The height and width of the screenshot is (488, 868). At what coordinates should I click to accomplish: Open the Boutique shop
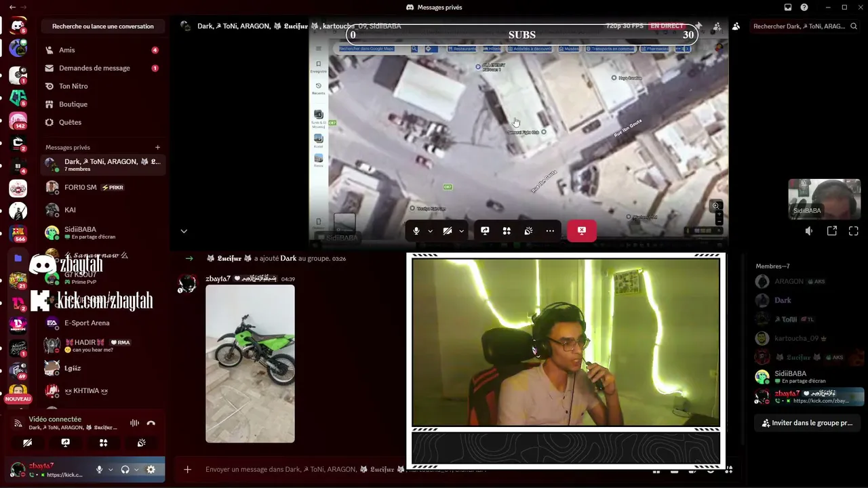tap(102, 104)
